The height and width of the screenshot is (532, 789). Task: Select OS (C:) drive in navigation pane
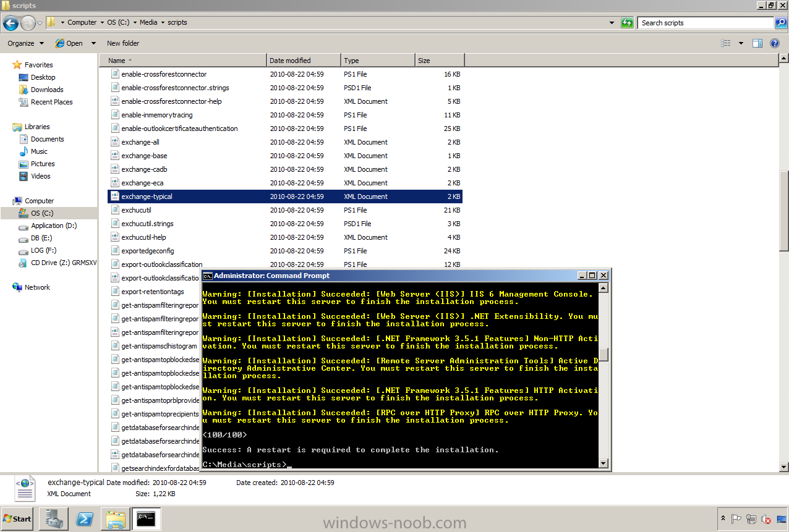click(42, 213)
